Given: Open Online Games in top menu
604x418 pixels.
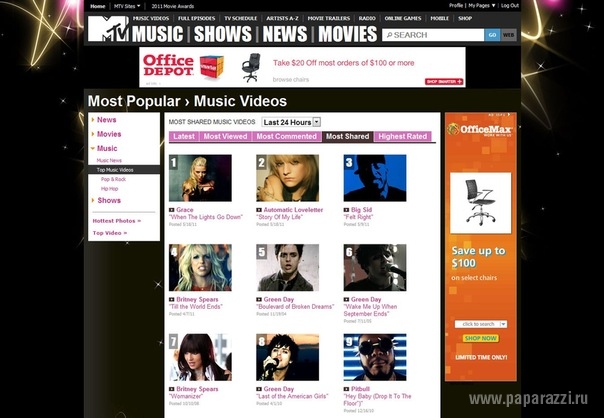Looking at the screenshot, I should [x=403, y=18].
